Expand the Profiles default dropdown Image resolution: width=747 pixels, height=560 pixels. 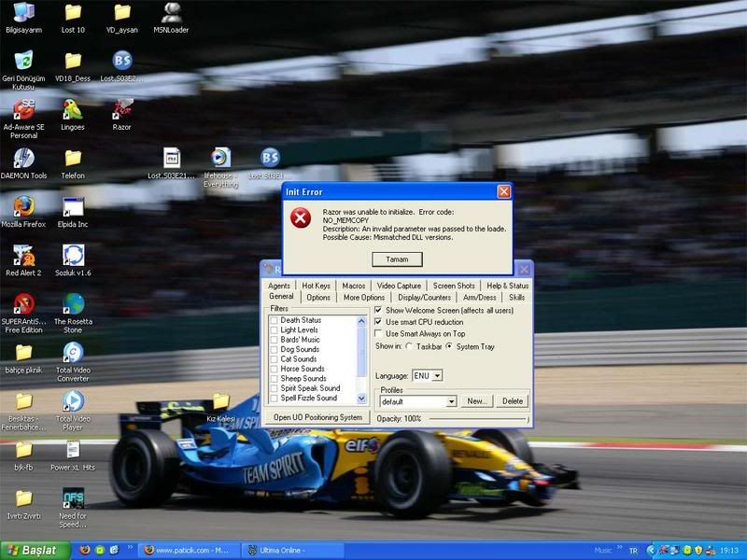(x=451, y=401)
